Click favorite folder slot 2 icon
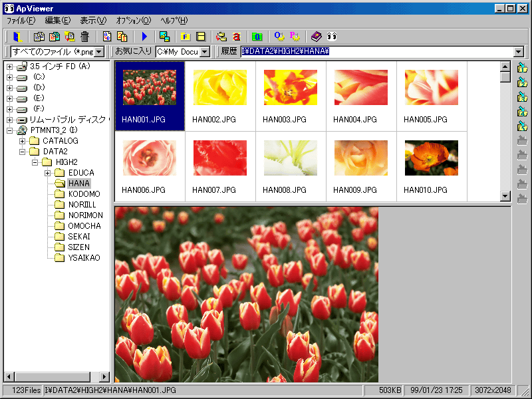Screen dimensions: 532x399 pyautogui.click(x=522, y=82)
